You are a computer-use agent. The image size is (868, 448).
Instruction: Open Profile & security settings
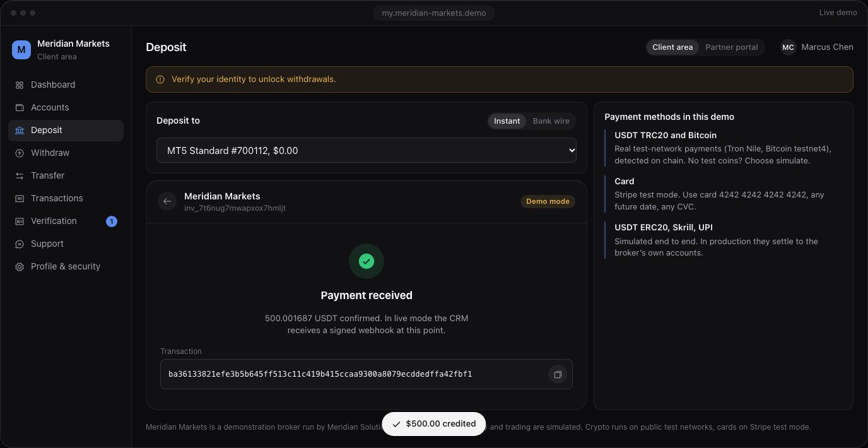tap(66, 267)
